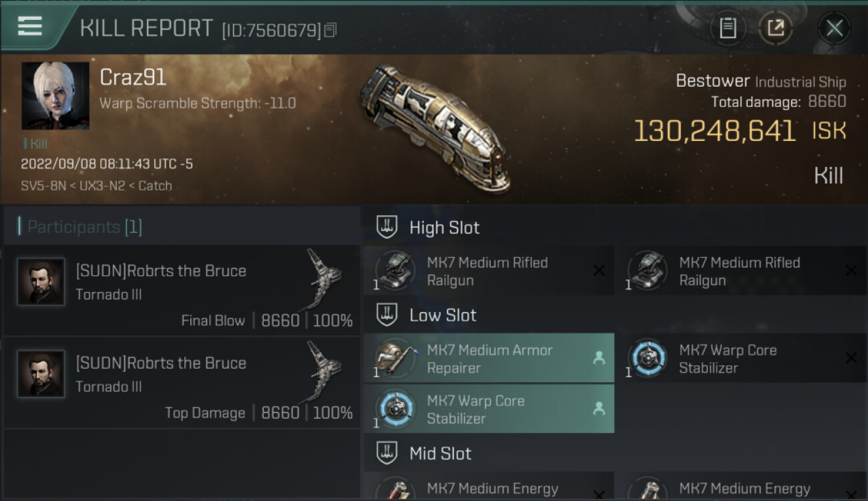Open the hamburger menu
Viewport: 868px width, 501px height.
pyautogui.click(x=30, y=27)
